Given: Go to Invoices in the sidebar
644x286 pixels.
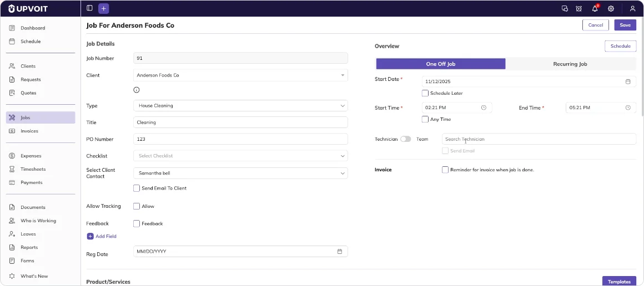Looking at the screenshot, I should point(29,131).
